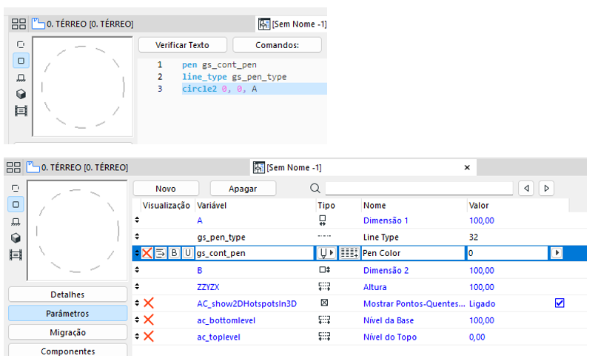Open the Parâmetros section
Viewport: 598px width, 364px height.
tap(67, 313)
